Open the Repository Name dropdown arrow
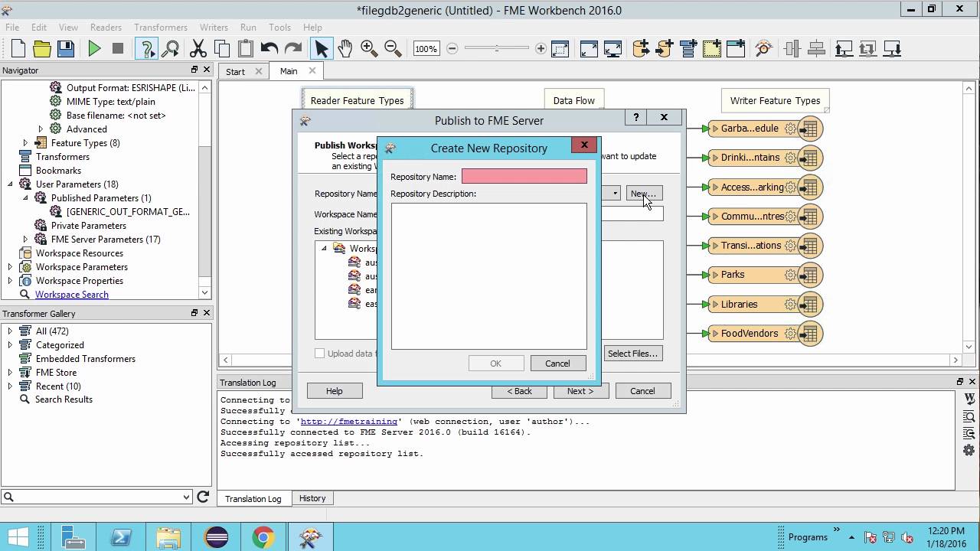Screen dimensions: 980x551 coord(615,194)
